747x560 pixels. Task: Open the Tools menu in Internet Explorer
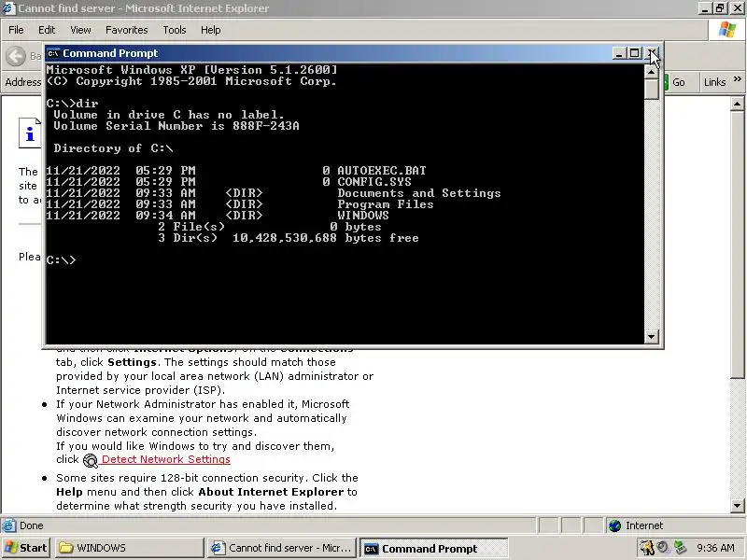point(175,30)
